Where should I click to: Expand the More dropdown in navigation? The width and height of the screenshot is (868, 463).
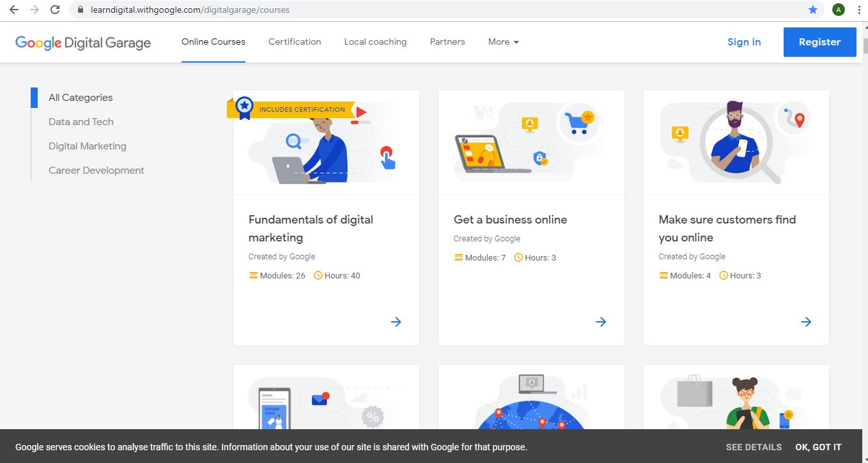point(504,42)
